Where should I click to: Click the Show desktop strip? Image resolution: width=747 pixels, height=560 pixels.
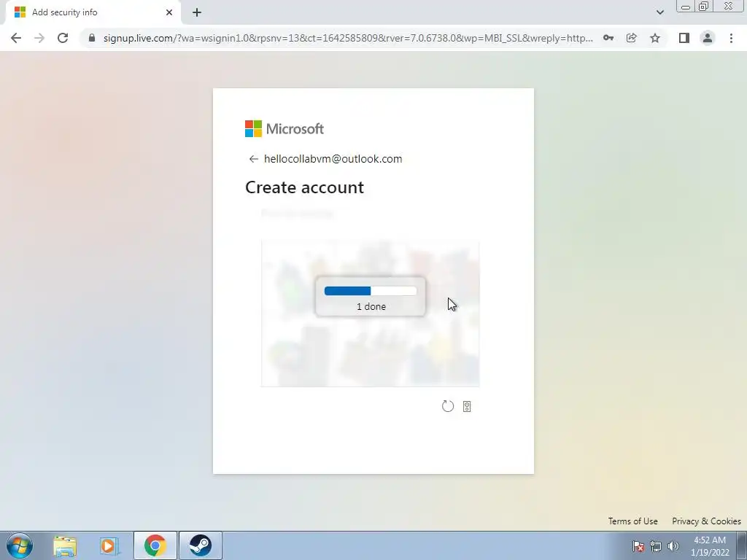(x=742, y=545)
